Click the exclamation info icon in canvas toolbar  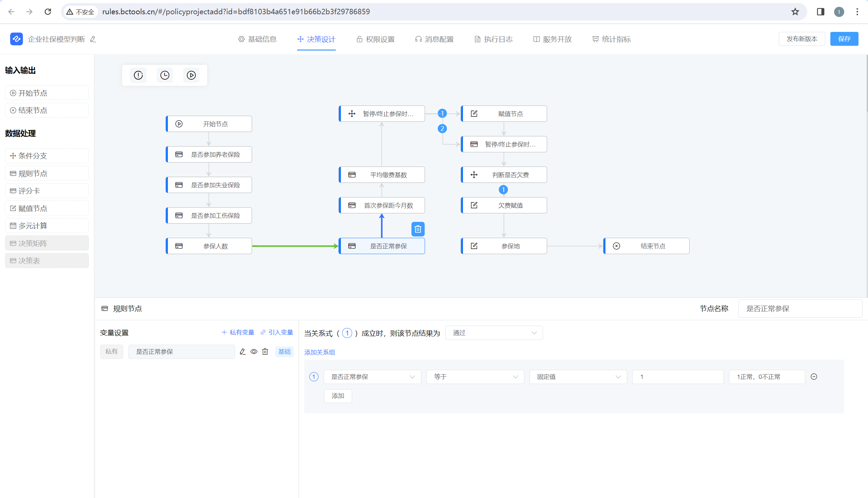[138, 75]
